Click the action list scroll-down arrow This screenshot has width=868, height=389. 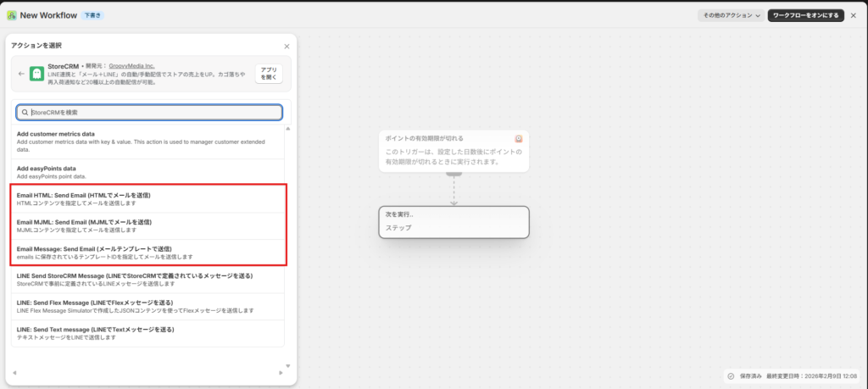click(x=287, y=366)
